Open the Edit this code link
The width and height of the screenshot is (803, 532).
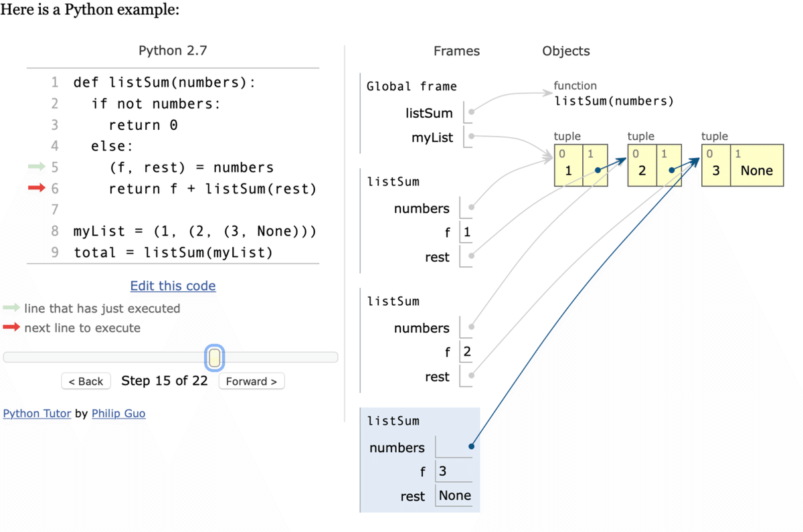(173, 286)
